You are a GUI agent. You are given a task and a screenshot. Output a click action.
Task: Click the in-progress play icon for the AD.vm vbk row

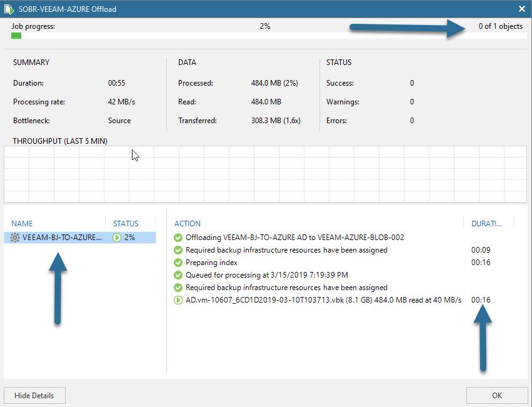point(178,300)
